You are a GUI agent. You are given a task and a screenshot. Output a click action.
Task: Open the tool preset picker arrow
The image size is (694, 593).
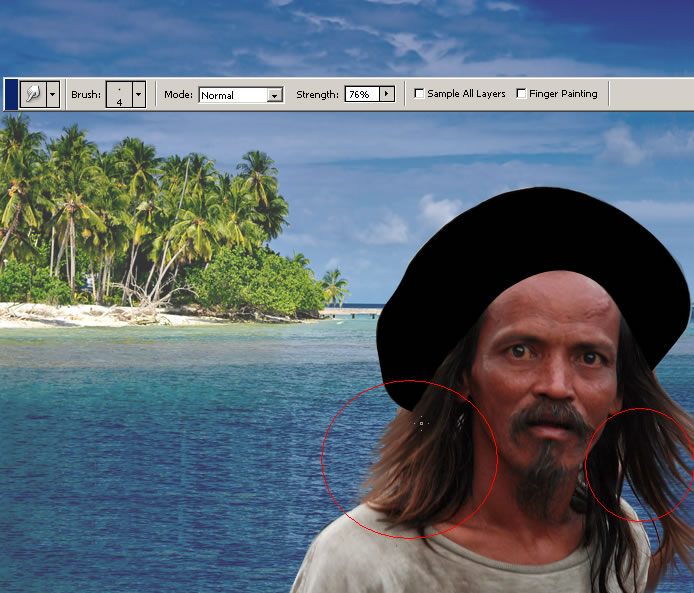53,94
